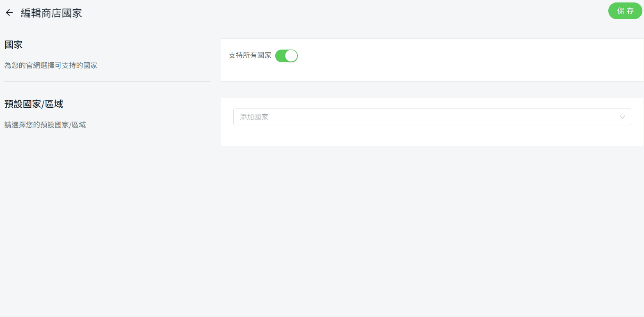Click the 添加國家 placeholder text
This screenshot has height=317, width=644.
click(x=254, y=117)
